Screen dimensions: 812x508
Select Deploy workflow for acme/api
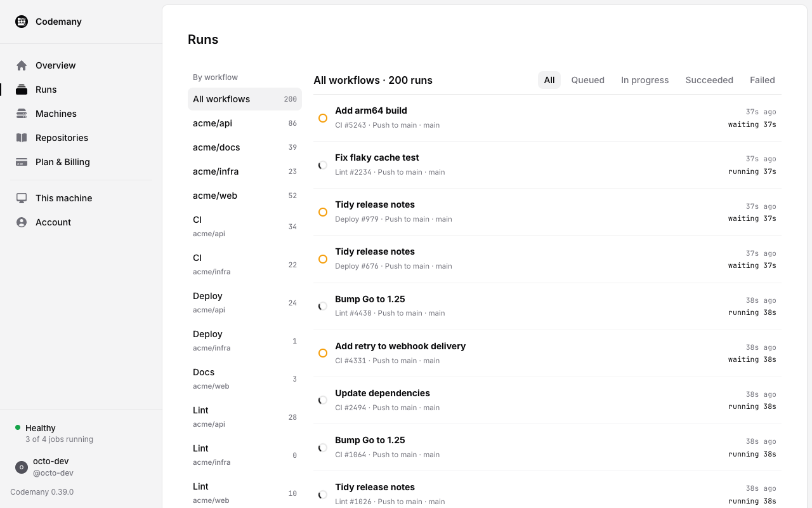coord(245,303)
